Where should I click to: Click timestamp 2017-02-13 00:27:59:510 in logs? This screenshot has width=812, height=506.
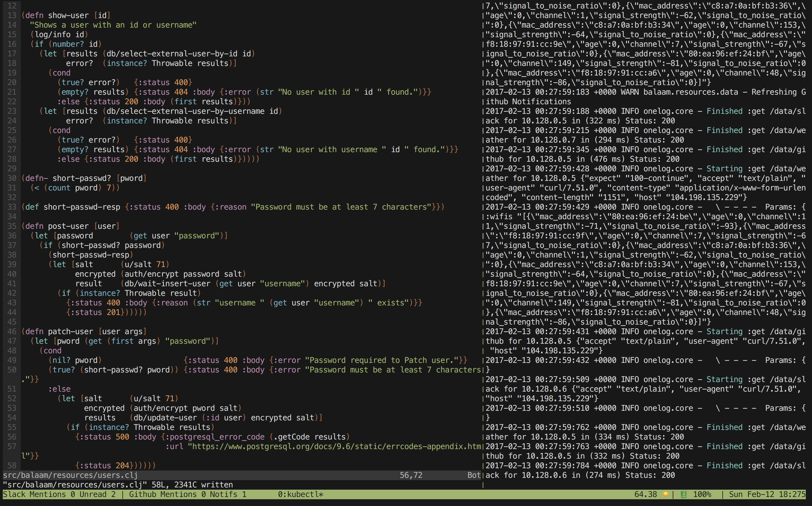[x=537, y=408]
